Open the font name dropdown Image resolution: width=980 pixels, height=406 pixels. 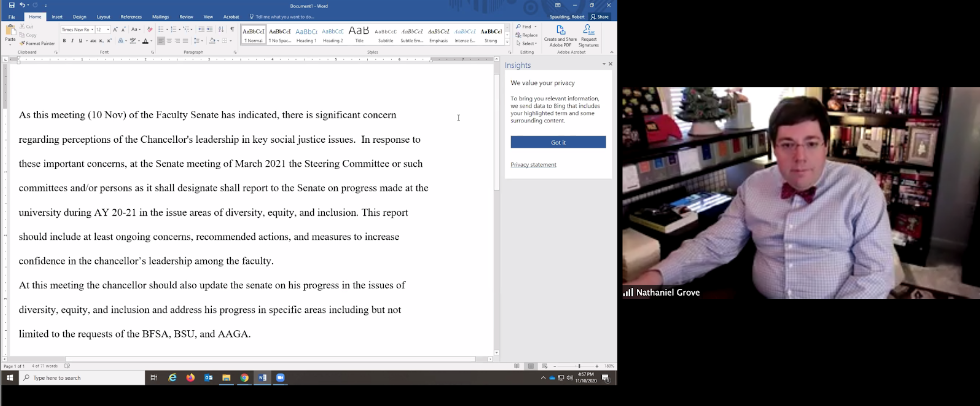pyautogui.click(x=92, y=29)
